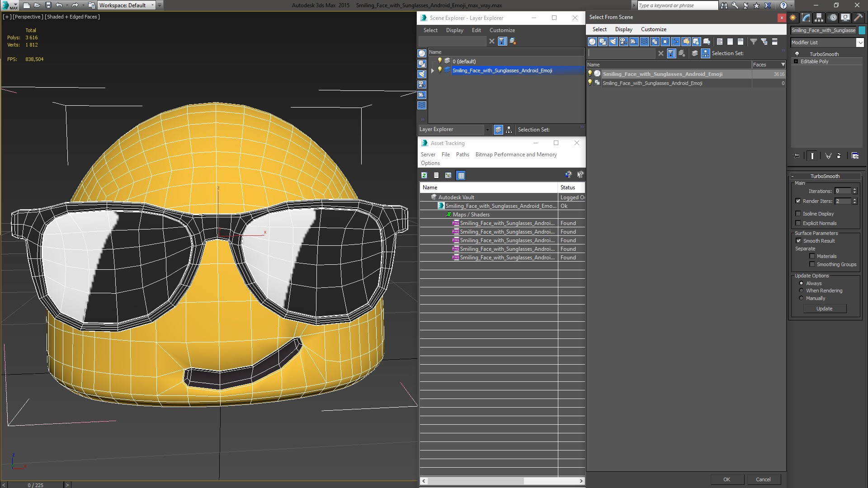Open Select menu in Scene Explorer

click(430, 30)
